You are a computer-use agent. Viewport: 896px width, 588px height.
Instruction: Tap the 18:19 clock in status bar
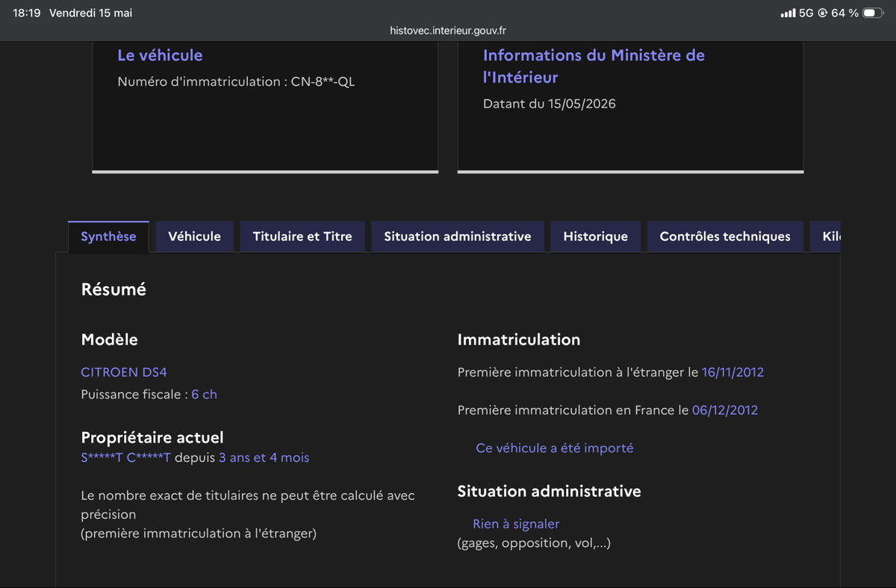(x=27, y=13)
